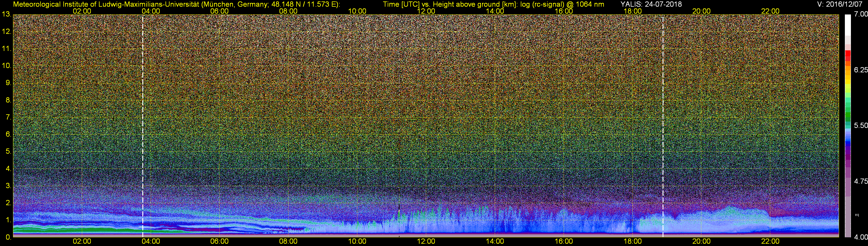Image resolution: width=868 pixels, height=246 pixels.
Task: Click the 4.75 value on the color scale
Action: click(861, 181)
